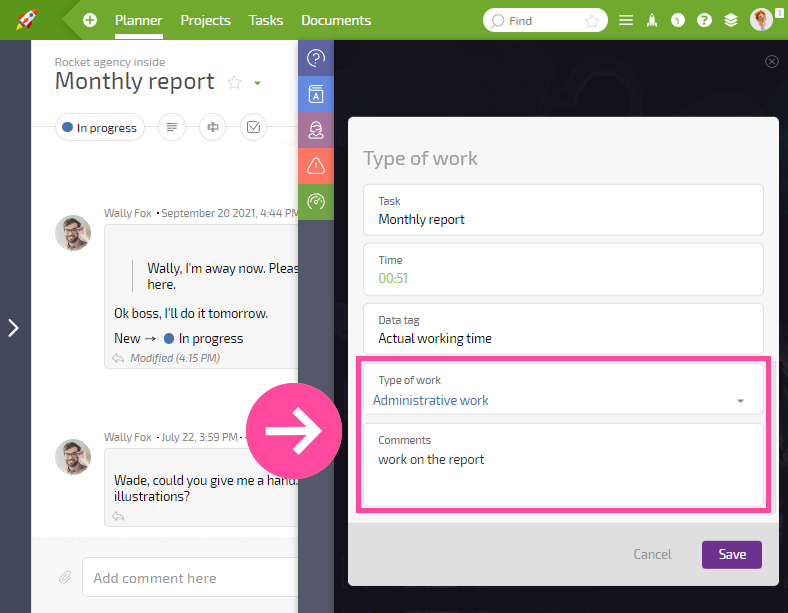The height and width of the screenshot is (613, 788).
Task: Click the plus add button in top bar
Action: (90, 20)
